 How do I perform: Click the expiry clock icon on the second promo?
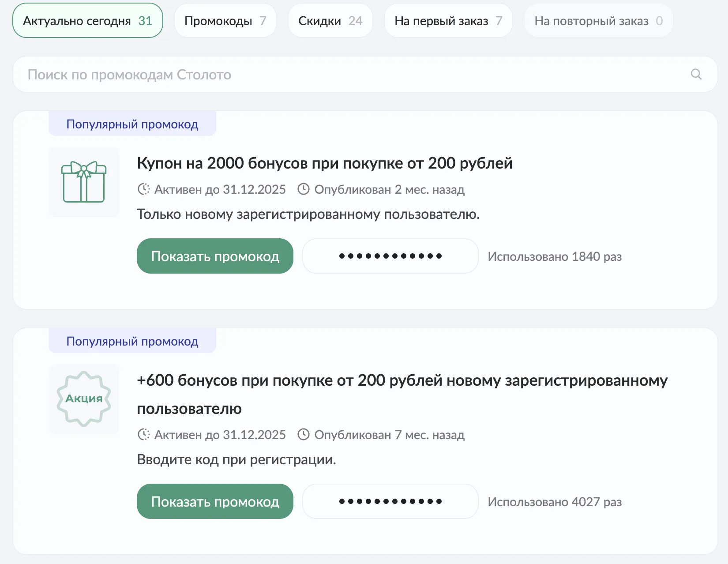[x=143, y=435]
